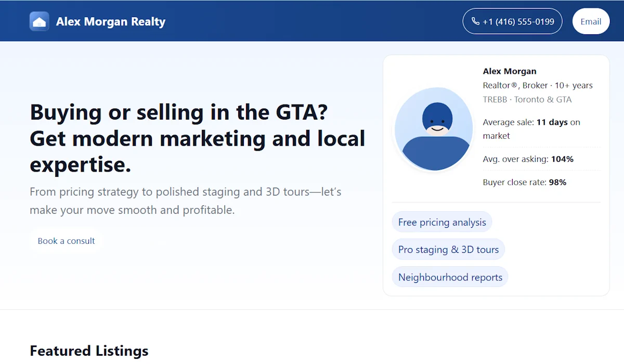624x364 pixels.
Task: Click the Alex Morgan avatar illustration
Action: click(x=434, y=129)
